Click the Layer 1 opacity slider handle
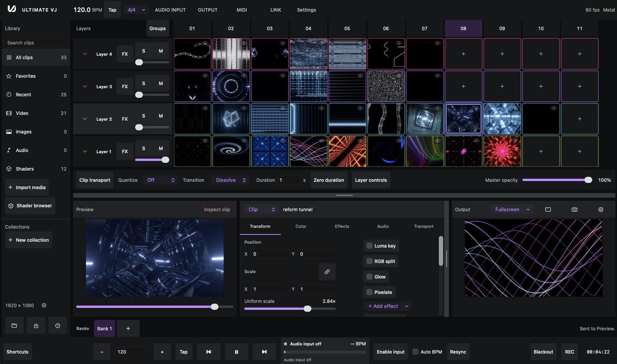 point(165,160)
